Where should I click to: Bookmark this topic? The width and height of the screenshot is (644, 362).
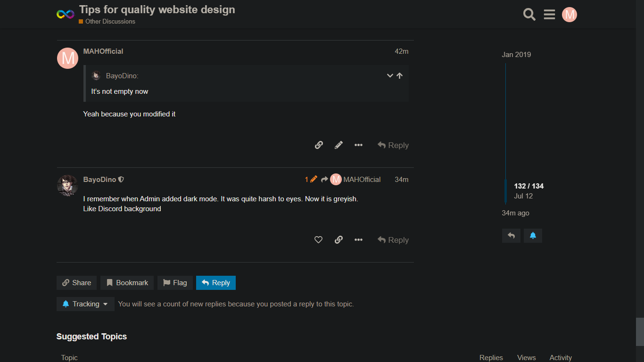(x=127, y=283)
